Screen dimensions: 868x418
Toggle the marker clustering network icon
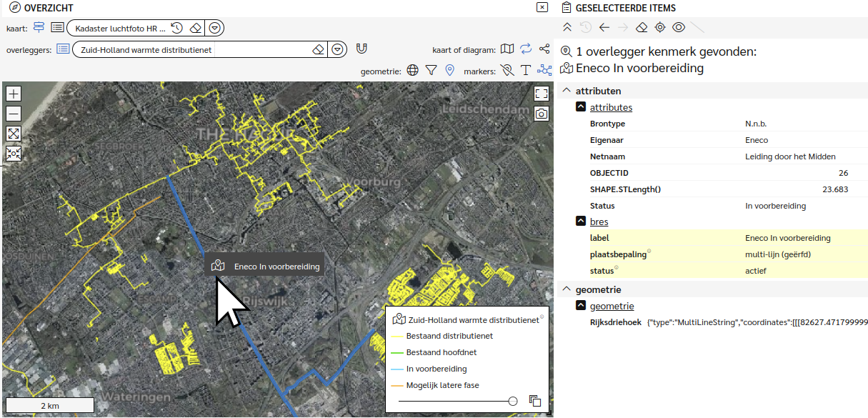click(544, 70)
